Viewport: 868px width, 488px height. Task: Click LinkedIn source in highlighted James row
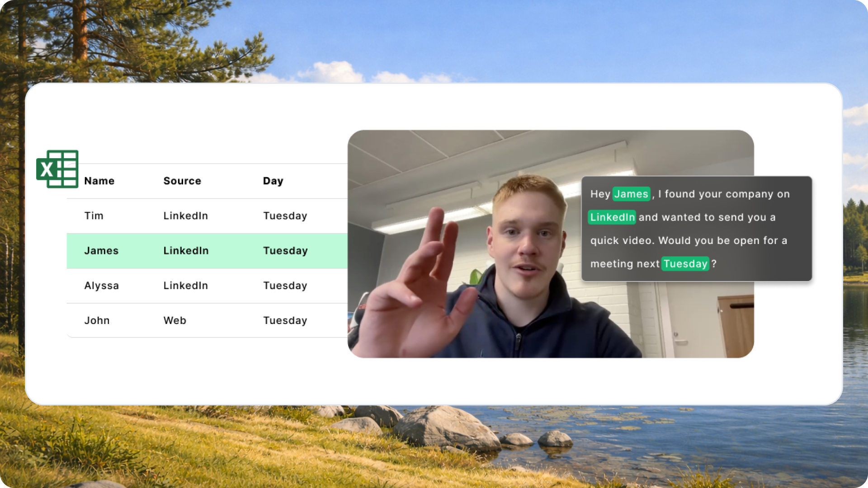click(186, 250)
